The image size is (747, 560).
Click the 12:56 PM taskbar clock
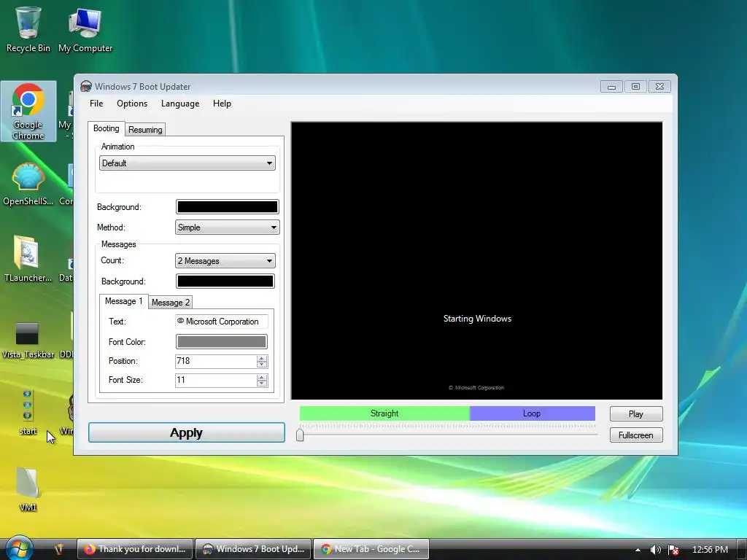[710, 550]
